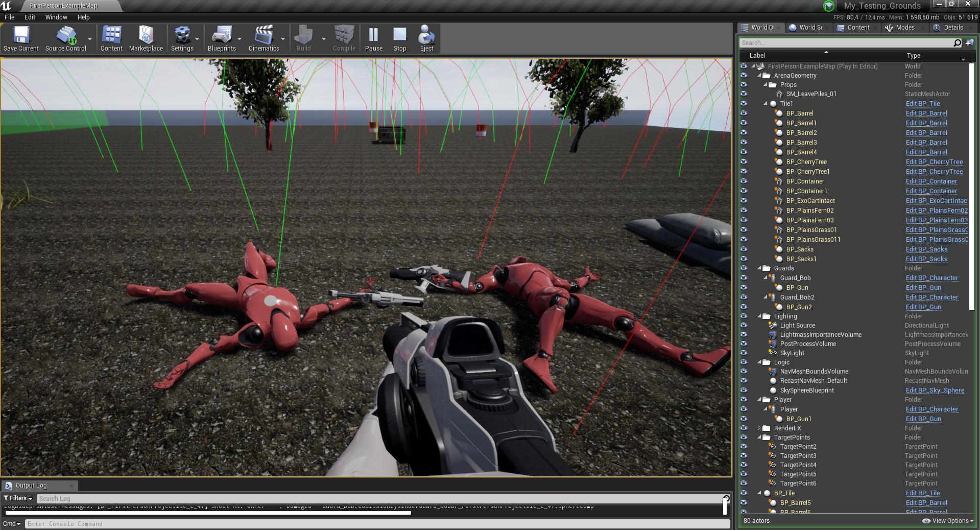The height and width of the screenshot is (530, 980).
Task: Click the Output Log tab icon
Action: tap(9, 486)
